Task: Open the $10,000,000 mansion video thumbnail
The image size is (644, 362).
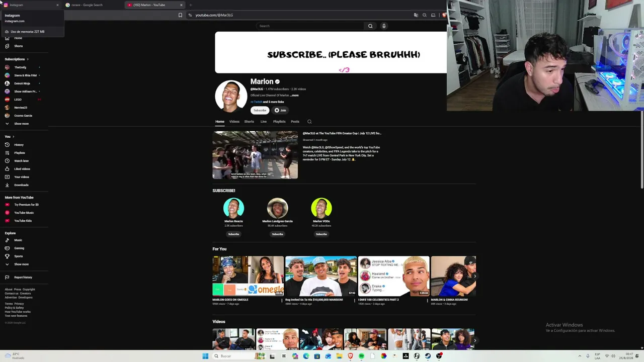Action: tap(321, 276)
